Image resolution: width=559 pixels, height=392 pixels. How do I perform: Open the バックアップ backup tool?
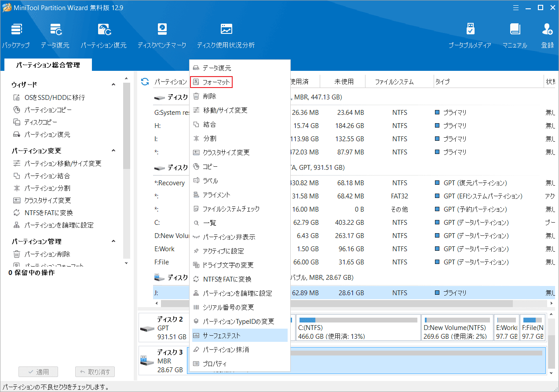click(x=16, y=36)
